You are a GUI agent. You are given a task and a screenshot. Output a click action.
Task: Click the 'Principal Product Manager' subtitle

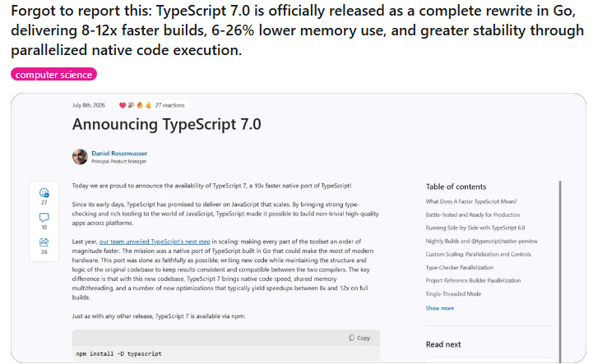tap(118, 161)
